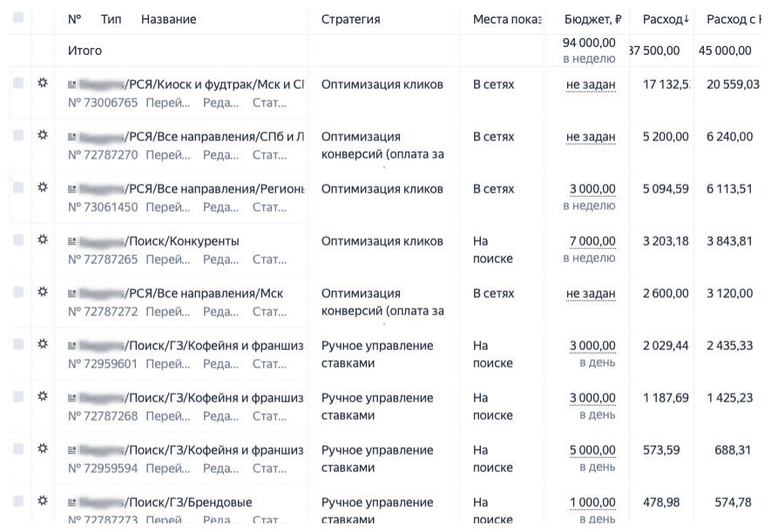Viewport: 771px width, 532px height.
Task: Click gear icon beside Поиск/Конкуренты campaign
Action: tap(43, 239)
